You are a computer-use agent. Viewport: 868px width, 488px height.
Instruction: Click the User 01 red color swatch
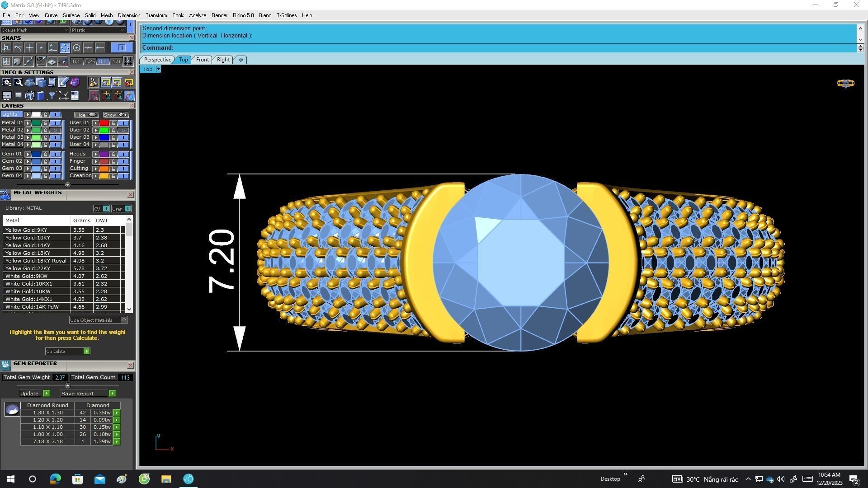104,123
